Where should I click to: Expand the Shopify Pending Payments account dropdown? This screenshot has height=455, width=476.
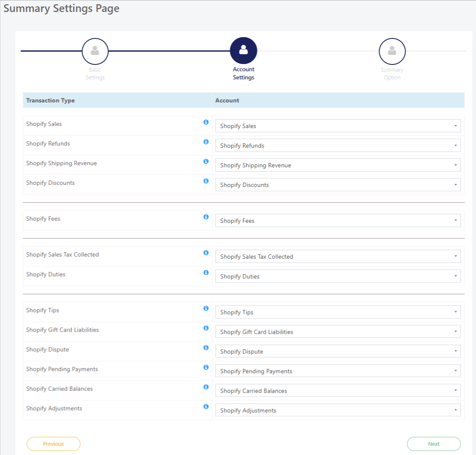[338, 371]
